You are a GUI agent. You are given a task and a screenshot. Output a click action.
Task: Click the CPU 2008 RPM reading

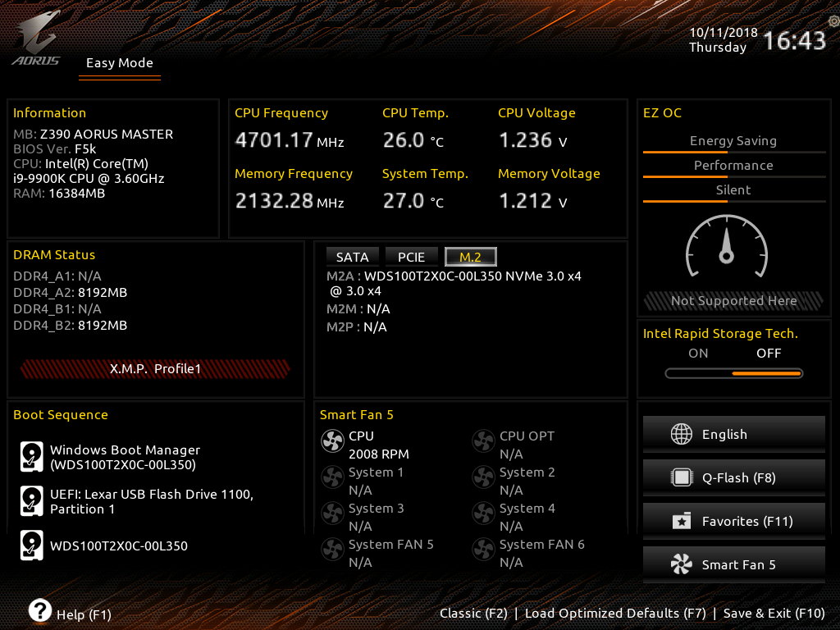pos(379,454)
